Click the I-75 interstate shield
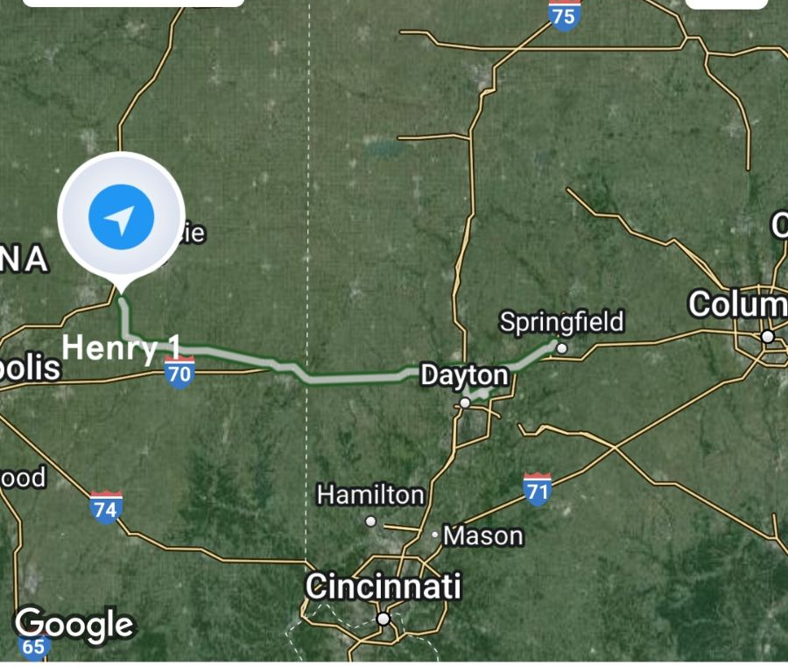Screen dimensions: 788x672 [564, 16]
